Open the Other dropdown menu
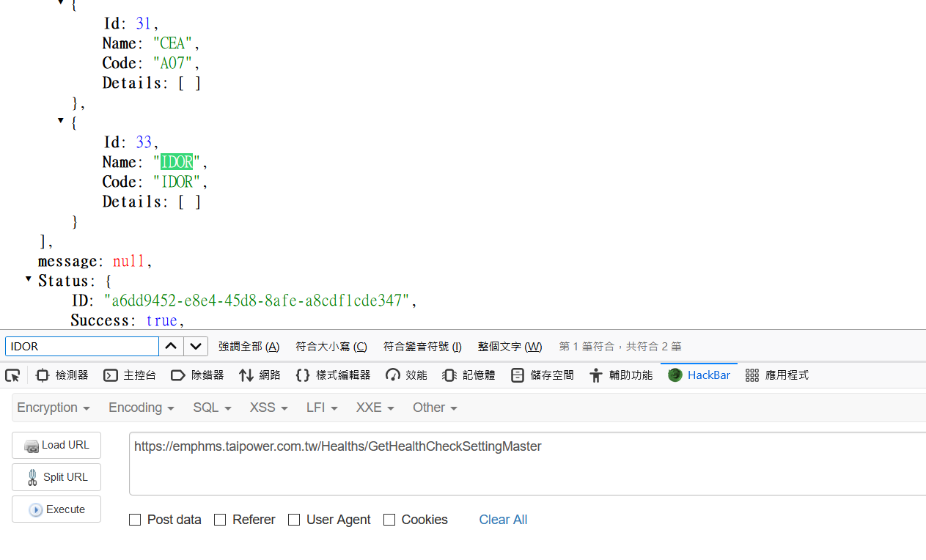This screenshot has width=926, height=560. click(435, 408)
